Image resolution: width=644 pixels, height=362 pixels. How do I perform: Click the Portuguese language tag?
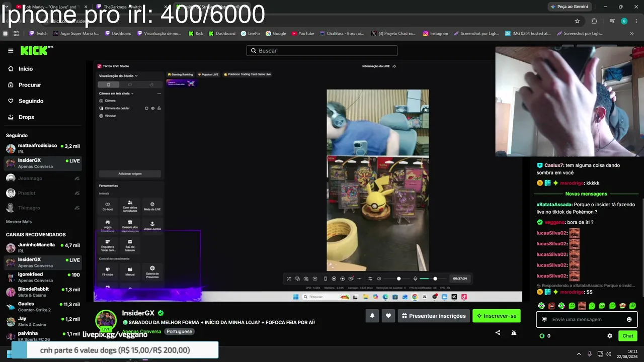(179, 332)
